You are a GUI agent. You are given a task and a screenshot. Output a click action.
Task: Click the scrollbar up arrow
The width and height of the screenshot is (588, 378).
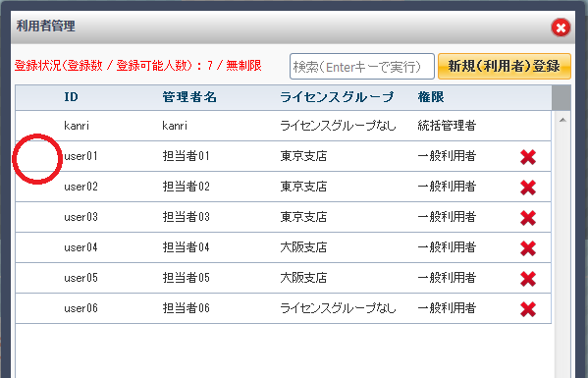coord(562,120)
